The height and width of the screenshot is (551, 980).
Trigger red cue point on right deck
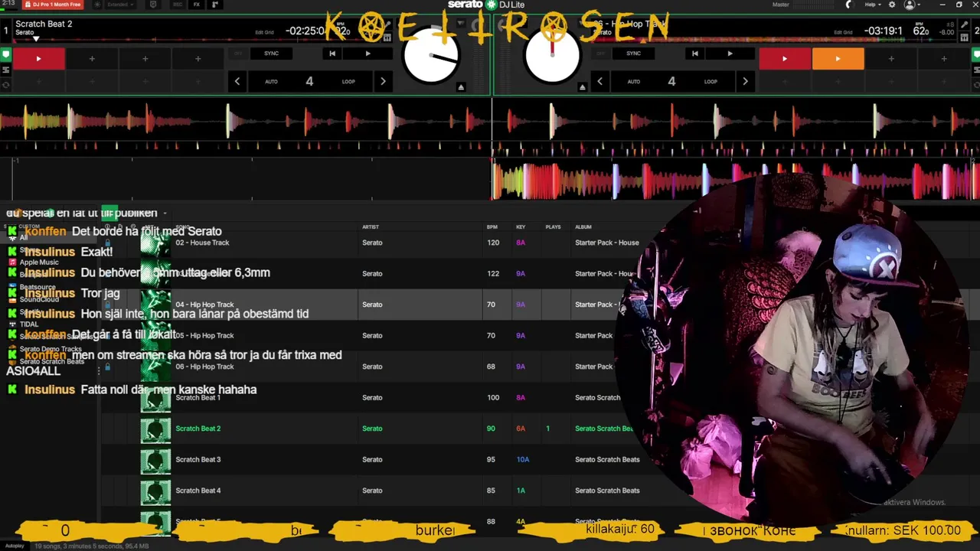click(785, 58)
